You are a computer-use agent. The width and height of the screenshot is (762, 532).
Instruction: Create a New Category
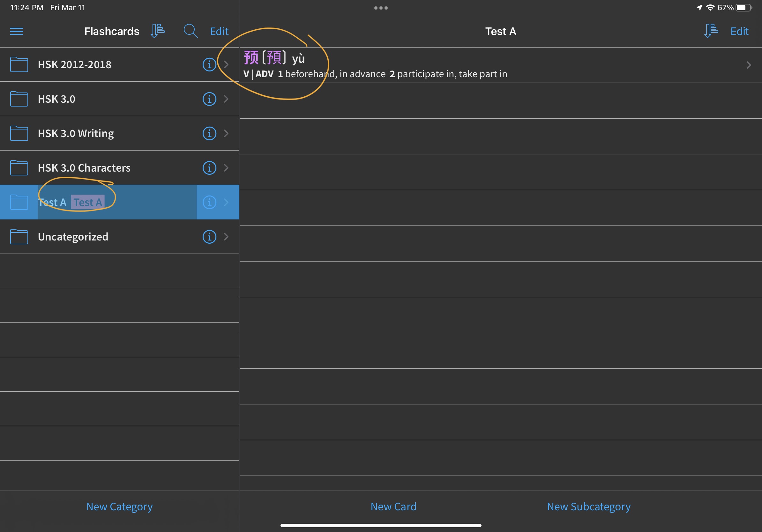(x=119, y=506)
